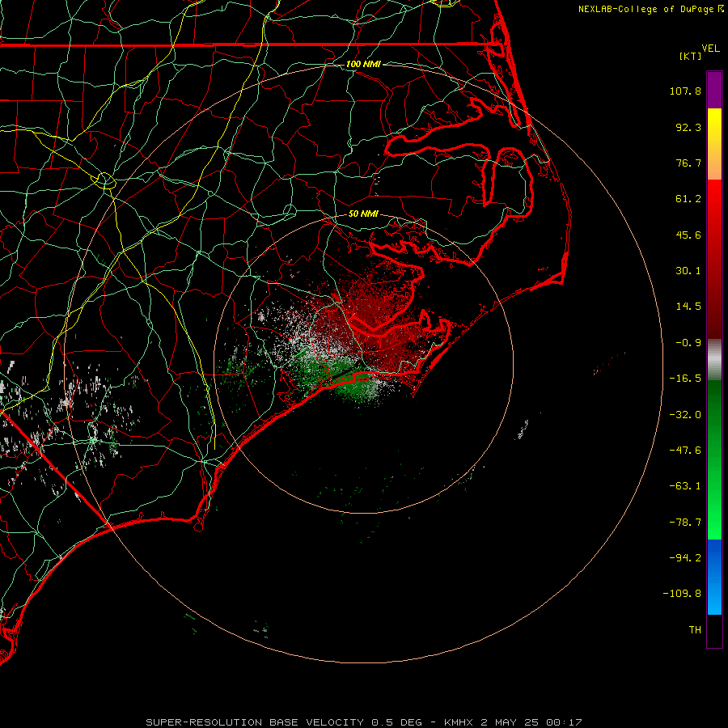
Task: Click the 30.1 legend value
Action: (x=688, y=271)
